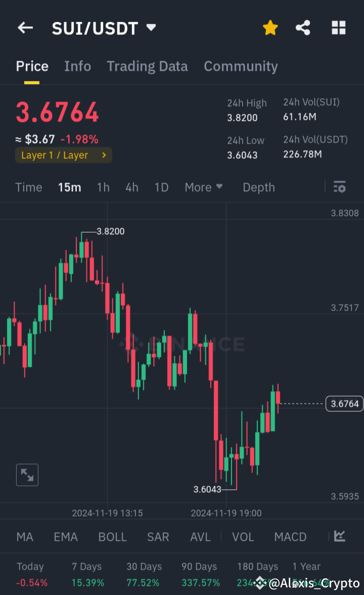Select the 1h chart interval
This screenshot has width=364, height=595.
[103, 187]
